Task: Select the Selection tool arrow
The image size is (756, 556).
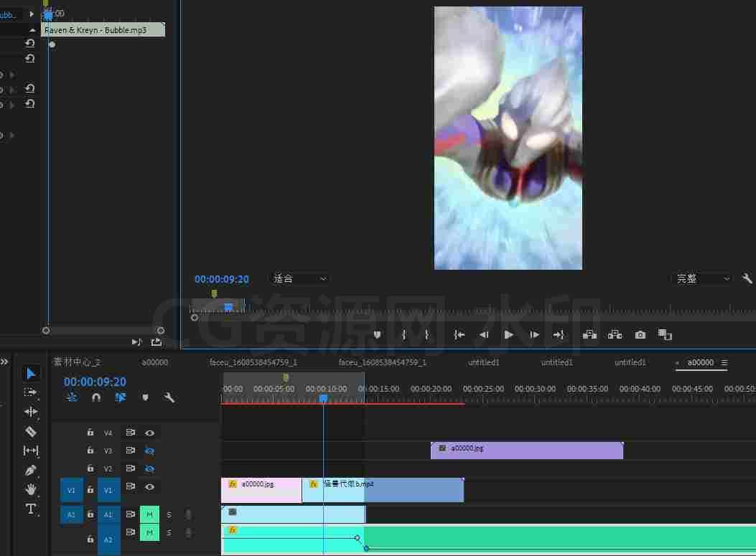Action: pyautogui.click(x=30, y=373)
